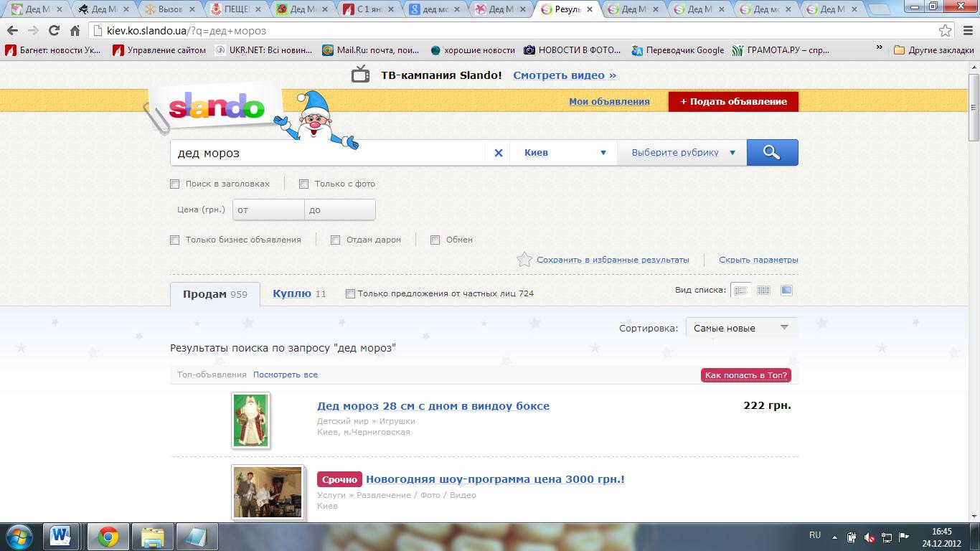Open Chrome wrench menu icon

966,31
